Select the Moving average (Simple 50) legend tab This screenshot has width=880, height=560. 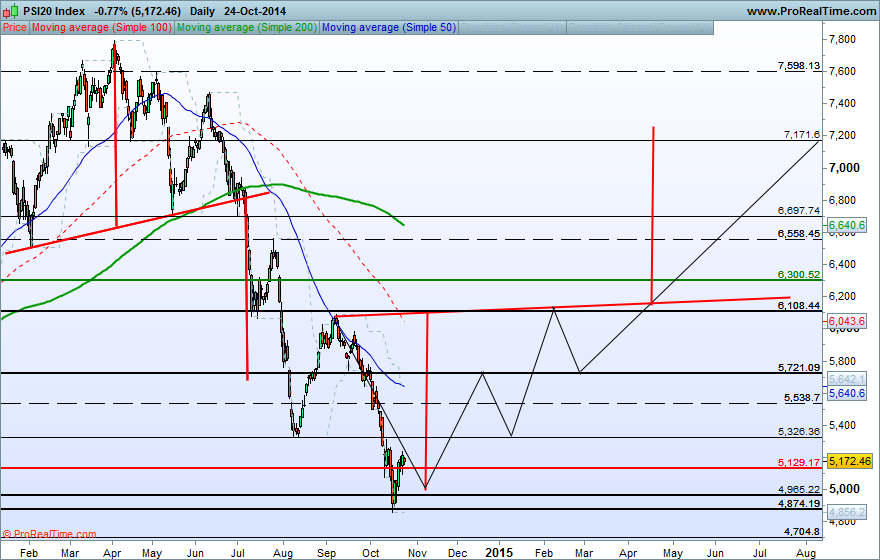click(x=389, y=27)
